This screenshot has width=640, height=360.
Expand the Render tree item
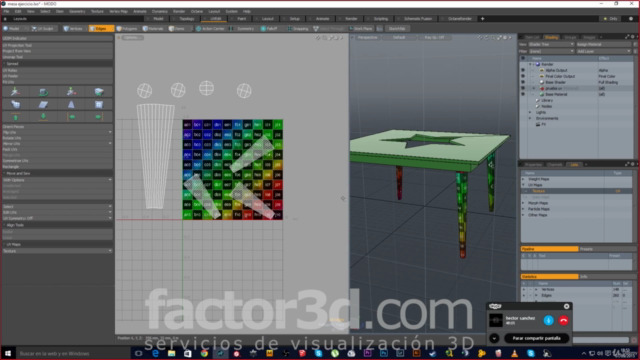[x=530, y=64]
